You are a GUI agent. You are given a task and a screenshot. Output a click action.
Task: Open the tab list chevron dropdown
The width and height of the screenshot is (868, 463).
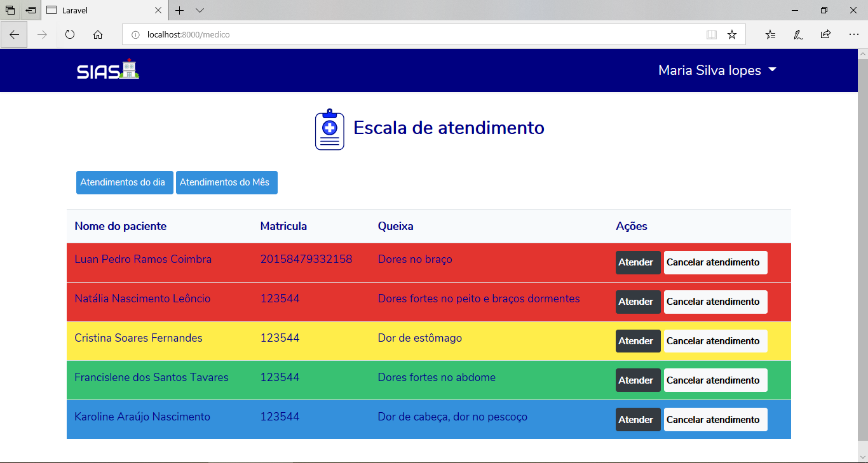200,11
